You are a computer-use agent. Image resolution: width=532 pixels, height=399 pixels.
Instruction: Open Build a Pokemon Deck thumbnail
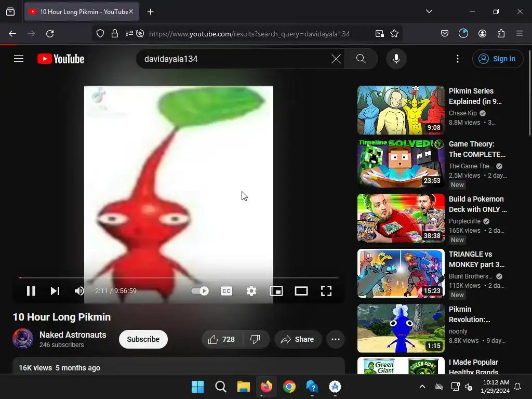tap(401, 218)
